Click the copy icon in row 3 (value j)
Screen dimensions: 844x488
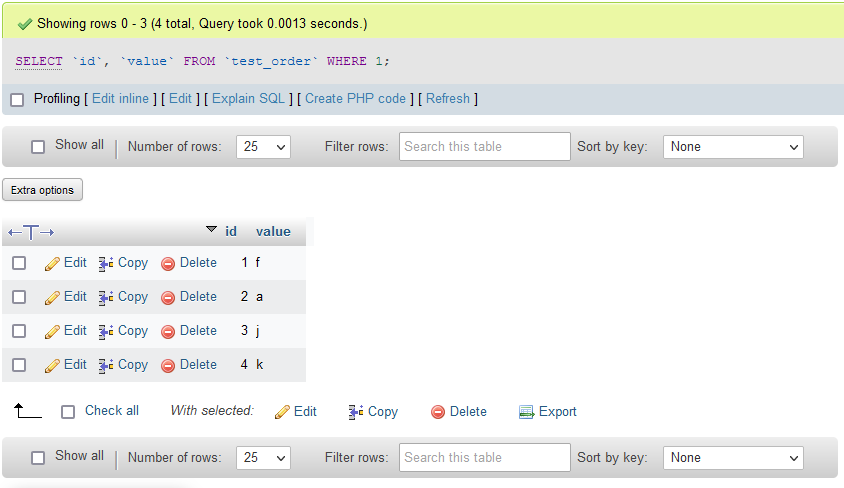point(106,331)
